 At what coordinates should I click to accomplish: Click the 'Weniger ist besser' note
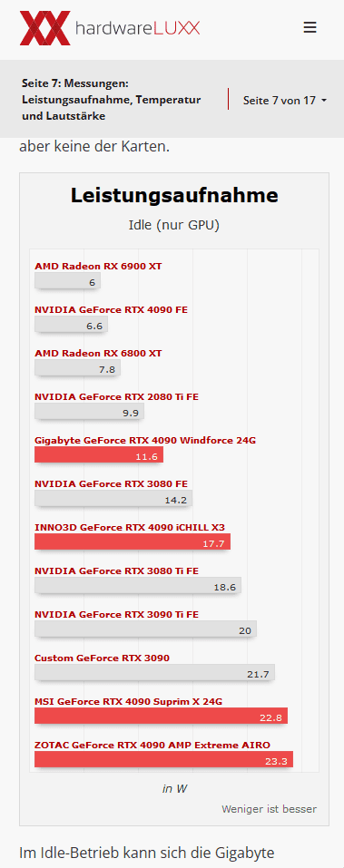pos(270,809)
